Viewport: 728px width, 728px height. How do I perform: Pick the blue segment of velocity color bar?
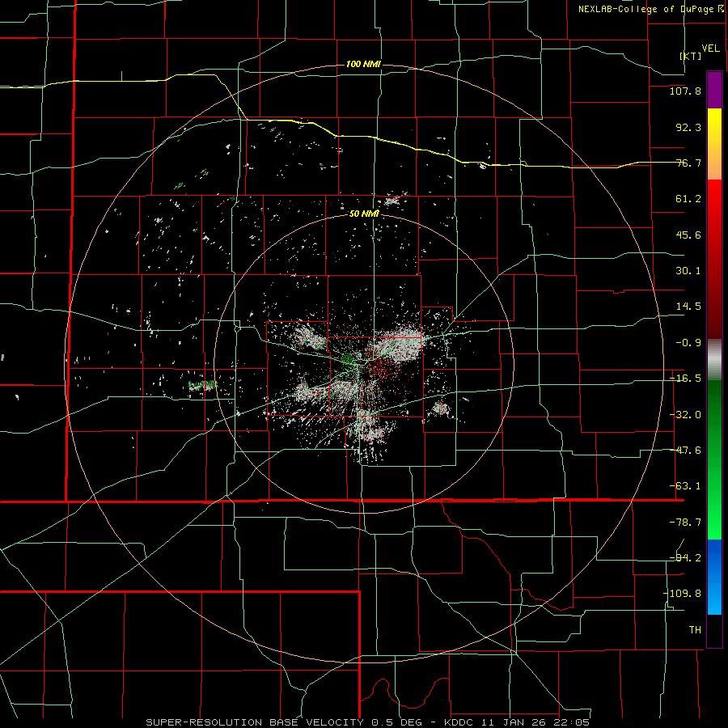point(714,577)
